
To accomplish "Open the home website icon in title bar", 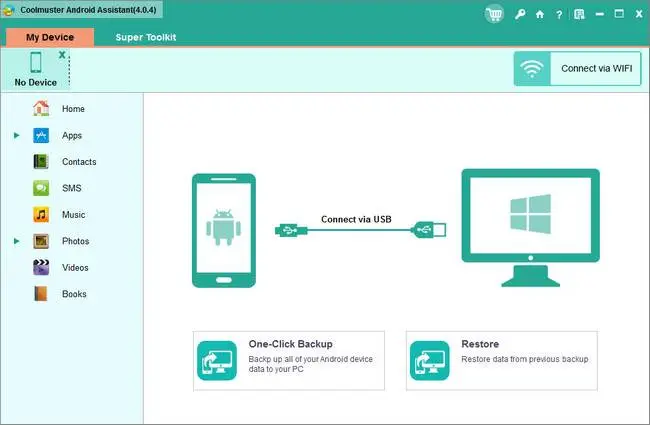I will pyautogui.click(x=540, y=15).
